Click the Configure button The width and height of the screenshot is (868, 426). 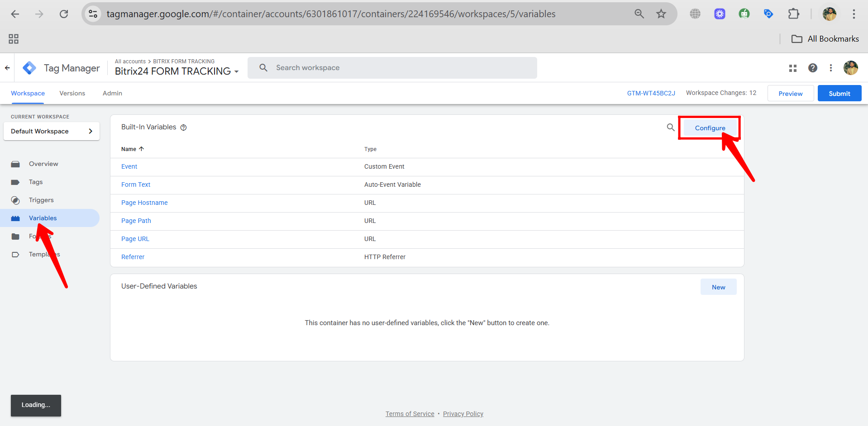coord(710,128)
